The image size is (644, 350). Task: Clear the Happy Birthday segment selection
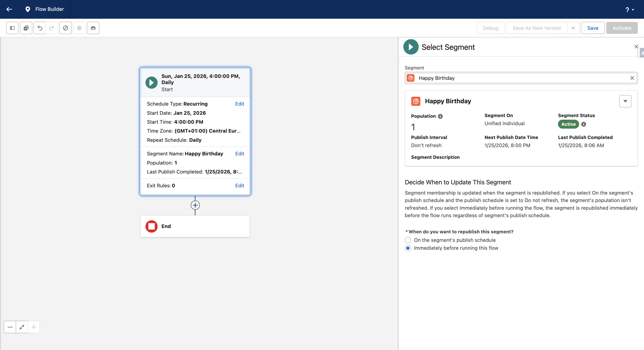click(x=632, y=78)
